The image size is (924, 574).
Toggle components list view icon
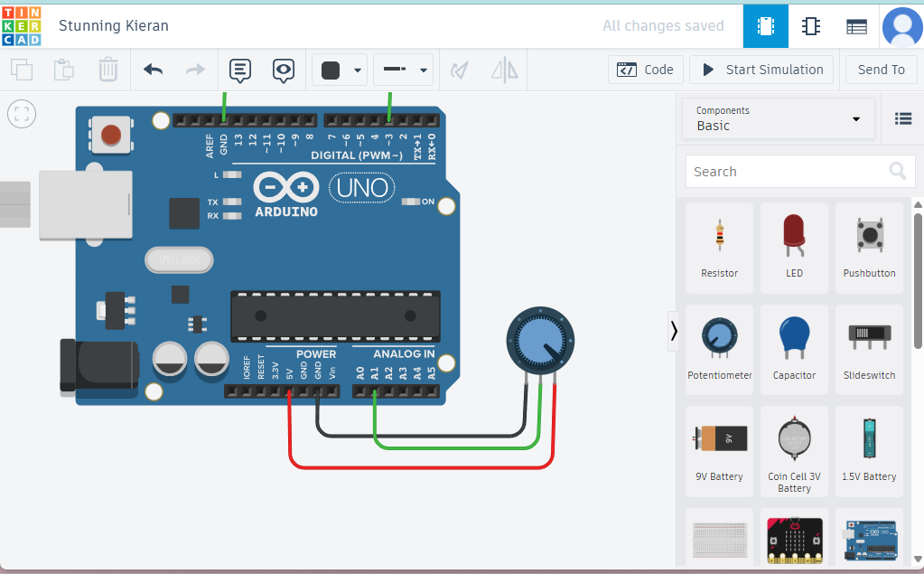click(903, 118)
